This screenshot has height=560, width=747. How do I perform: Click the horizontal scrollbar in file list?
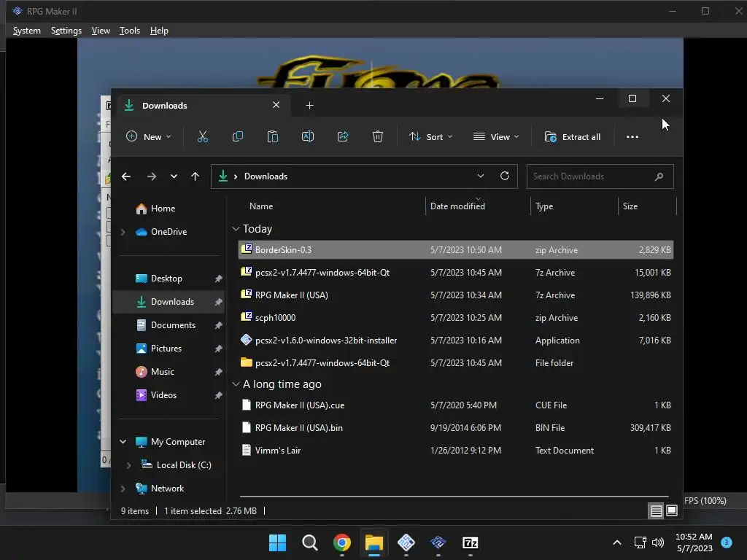454,497
